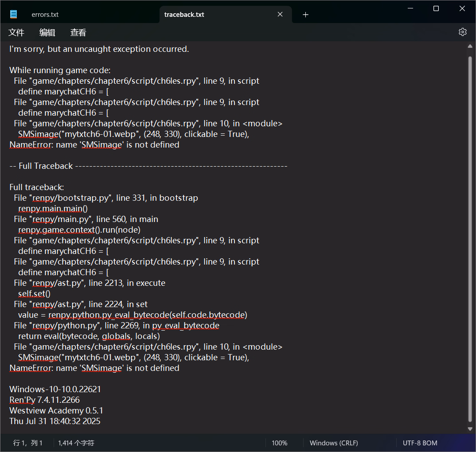Viewport: 476px width, 452px height.
Task: Close the Notepad window
Action: [461, 8]
